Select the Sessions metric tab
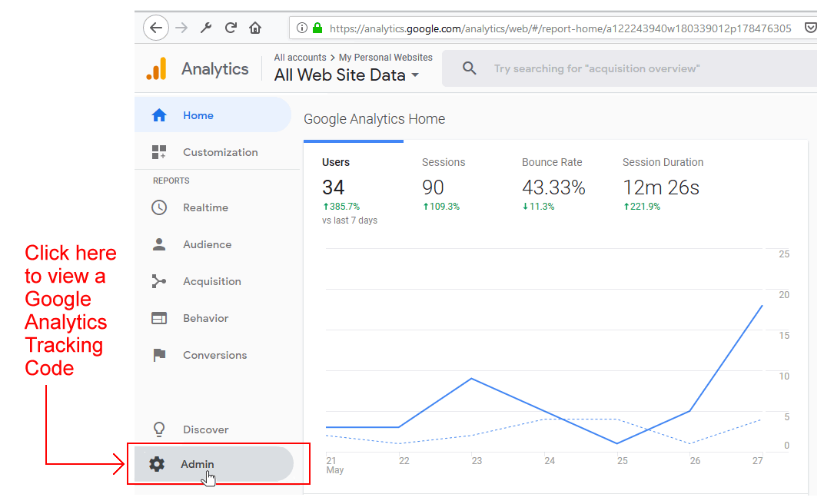This screenshot has height=504, width=824. point(444,163)
